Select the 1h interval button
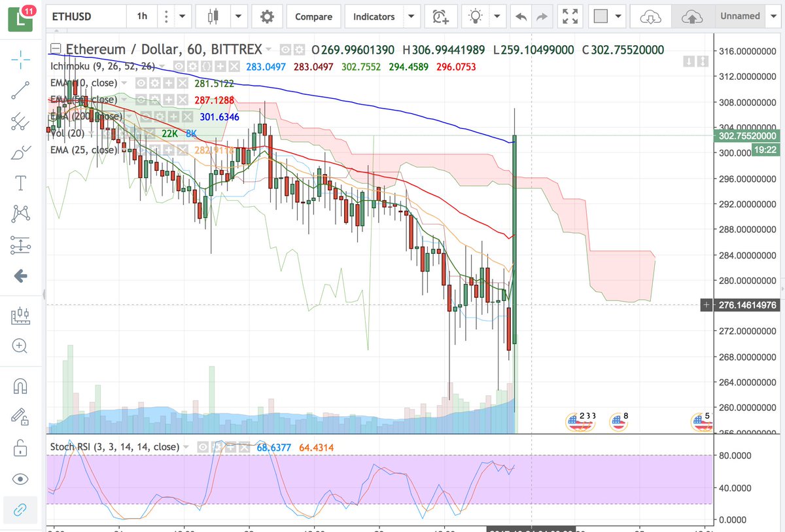The height and width of the screenshot is (532, 785). tap(142, 16)
